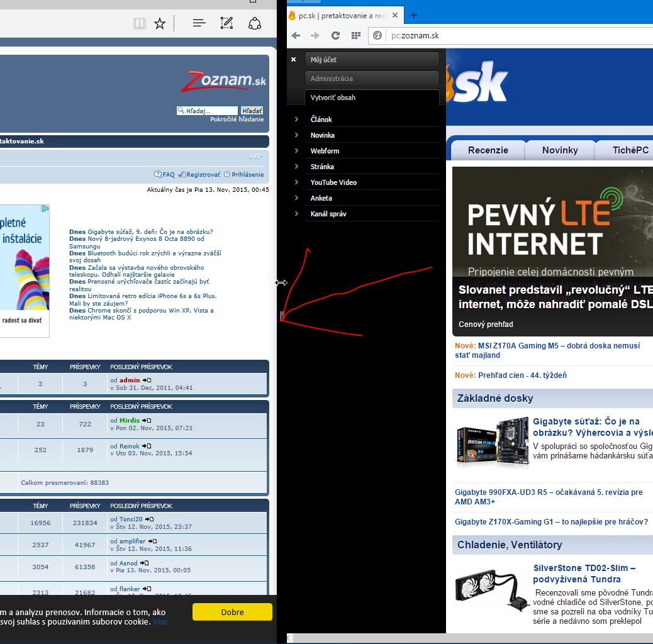
Task: Expand the Stránka menu chevron
Action: 296,167
